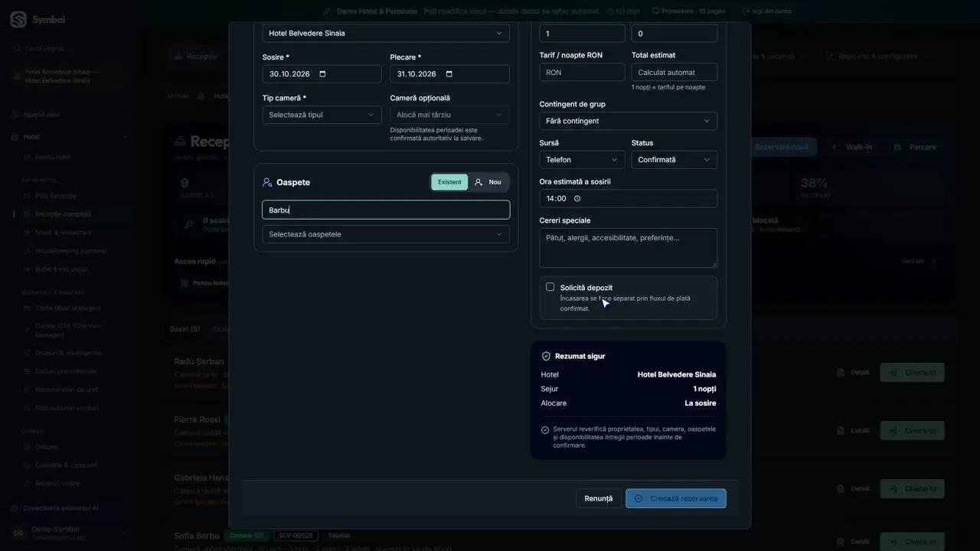Click the Rezumat sigur shield icon
This screenshot has width=980, height=551.
tap(546, 356)
